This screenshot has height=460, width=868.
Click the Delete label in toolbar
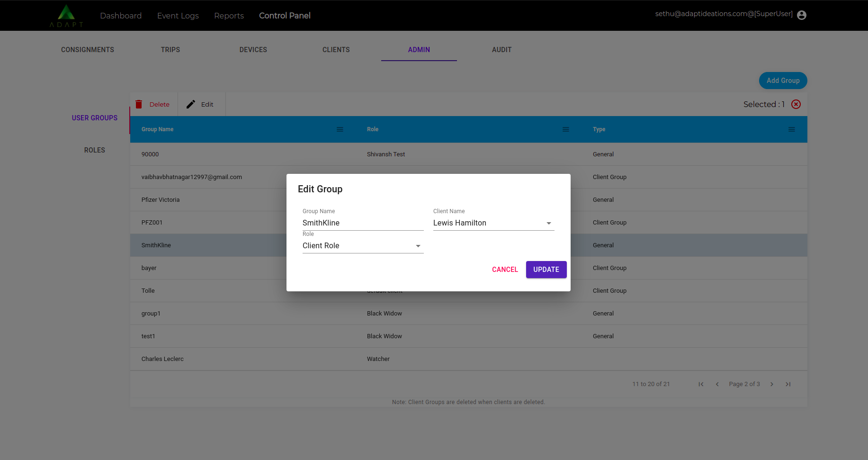click(x=159, y=104)
